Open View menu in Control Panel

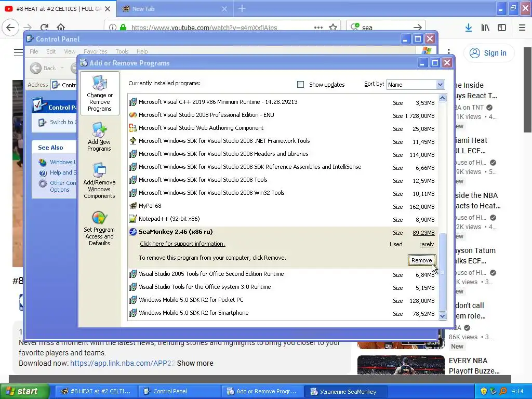[x=70, y=51]
